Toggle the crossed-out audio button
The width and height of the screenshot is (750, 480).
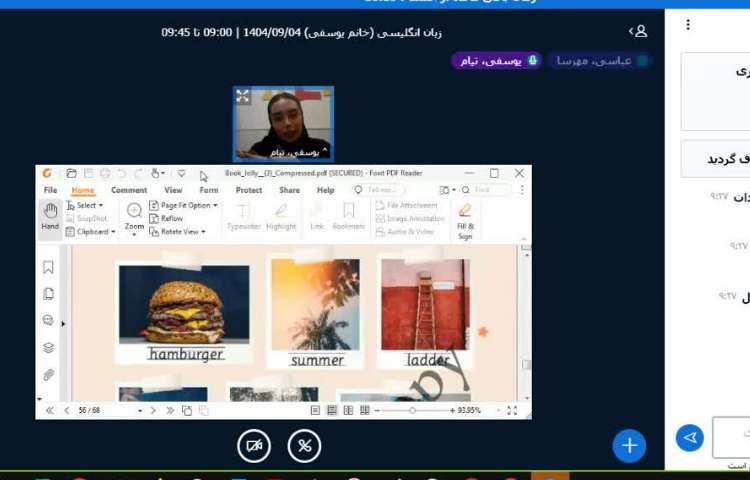click(x=304, y=446)
